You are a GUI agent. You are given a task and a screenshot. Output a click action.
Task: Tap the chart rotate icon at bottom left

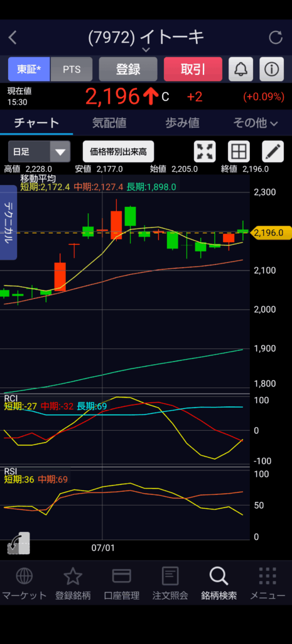[x=18, y=544]
